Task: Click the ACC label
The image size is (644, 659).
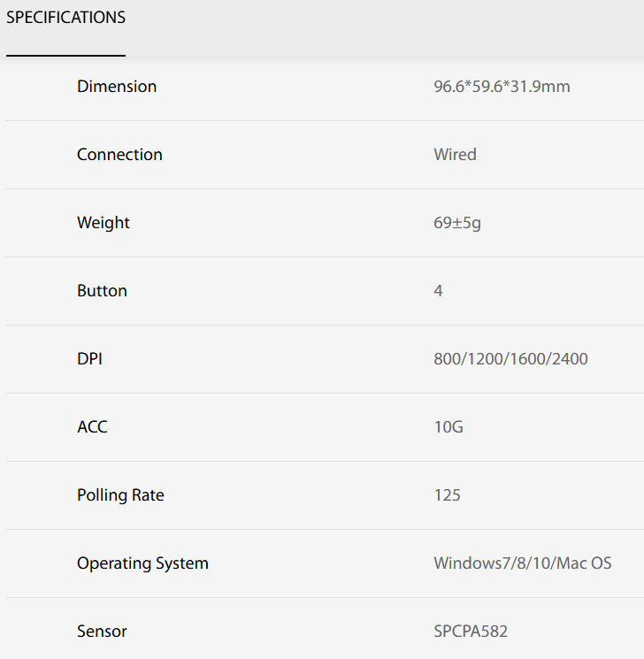Action: click(92, 427)
